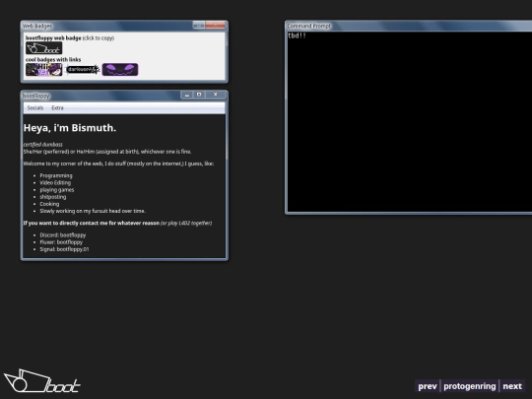Click the 'certified dumbass' italic line

pyautogui.click(x=42, y=145)
